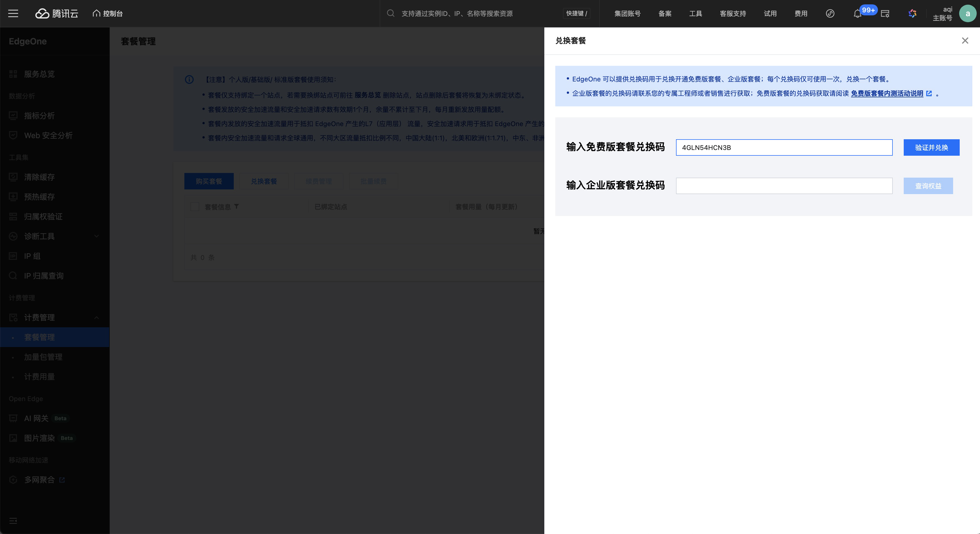Viewport: 980px width, 534px height.
Task: Click the billing card icon in header
Action: (x=885, y=14)
